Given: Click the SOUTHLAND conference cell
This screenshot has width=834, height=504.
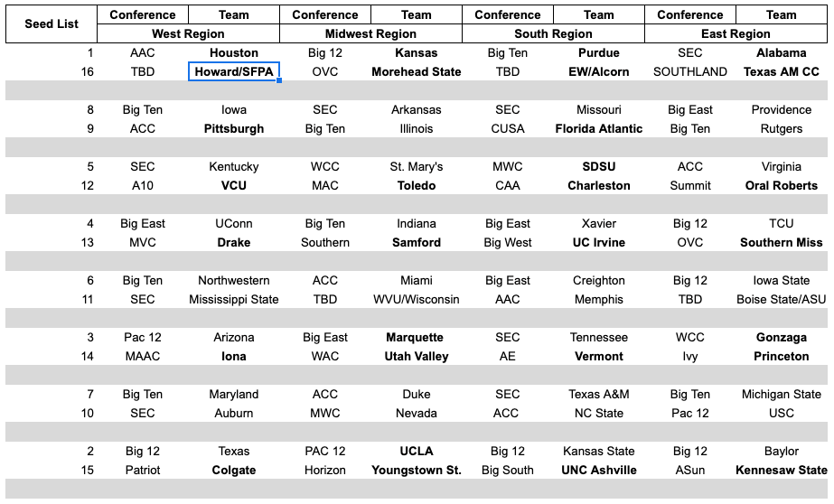Looking at the screenshot, I should (690, 72).
